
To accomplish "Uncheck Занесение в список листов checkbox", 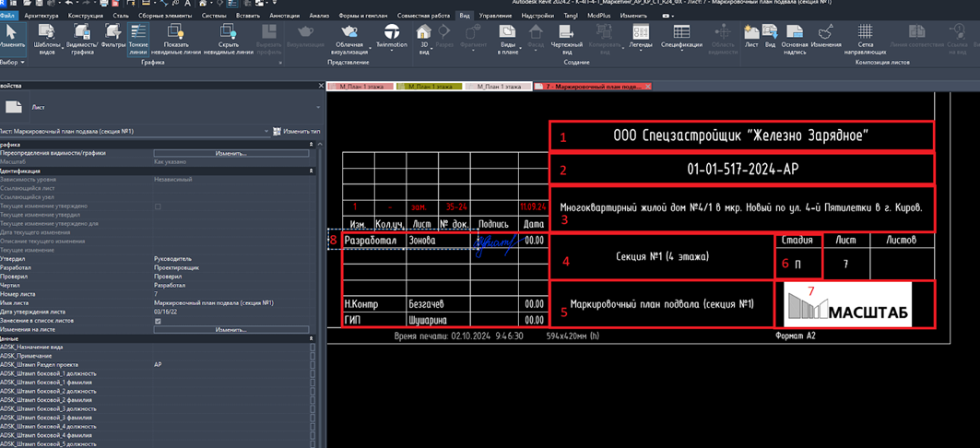I will [158, 321].
